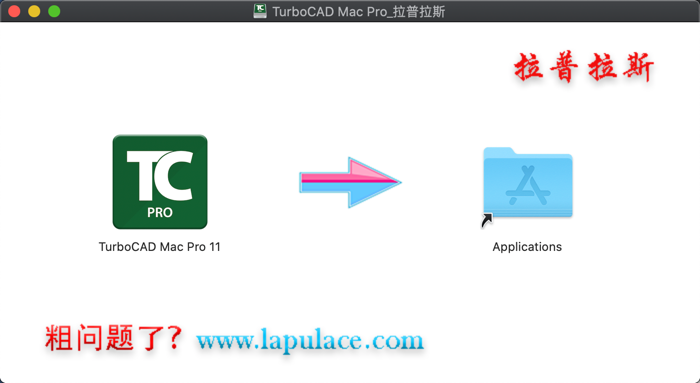
Task: Click the window title "TurboCAD Mac Pro_拉普拉斯"
Action: pyautogui.click(x=358, y=12)
